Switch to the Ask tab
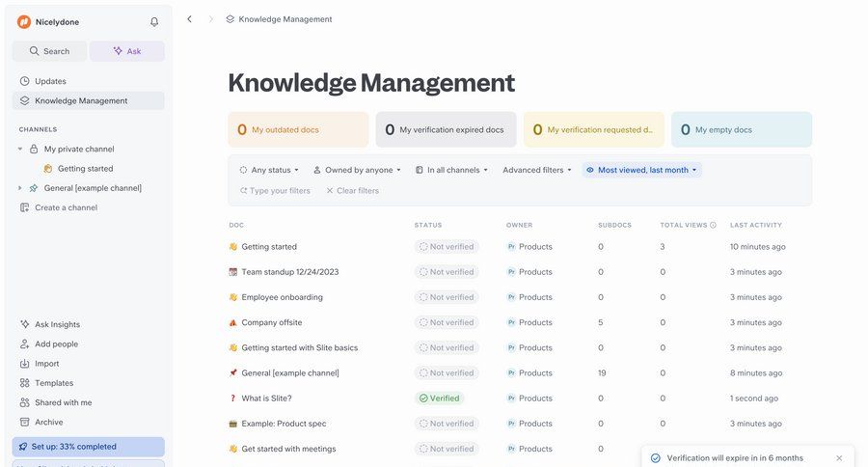Viewport: 868px width, 467px height. (127, 51)
